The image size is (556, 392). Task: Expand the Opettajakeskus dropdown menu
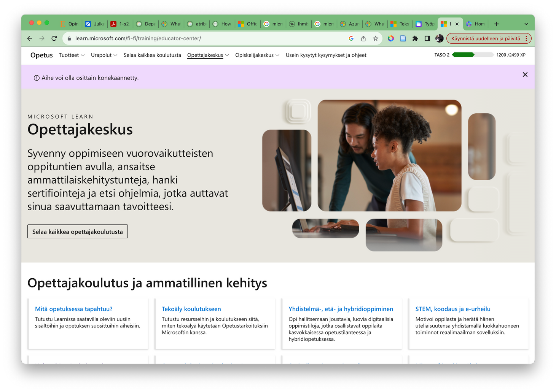point(208,55)
